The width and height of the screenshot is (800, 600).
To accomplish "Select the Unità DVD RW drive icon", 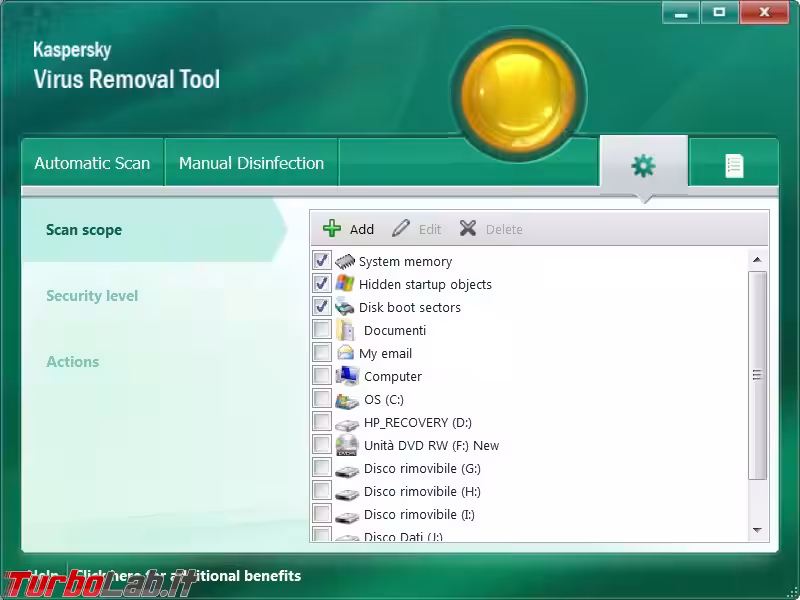I will tap(347, 445).
